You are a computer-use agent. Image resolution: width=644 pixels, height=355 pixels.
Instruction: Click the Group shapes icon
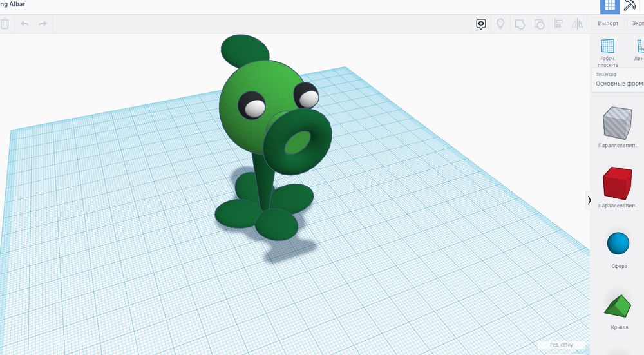tap(520, 24)
